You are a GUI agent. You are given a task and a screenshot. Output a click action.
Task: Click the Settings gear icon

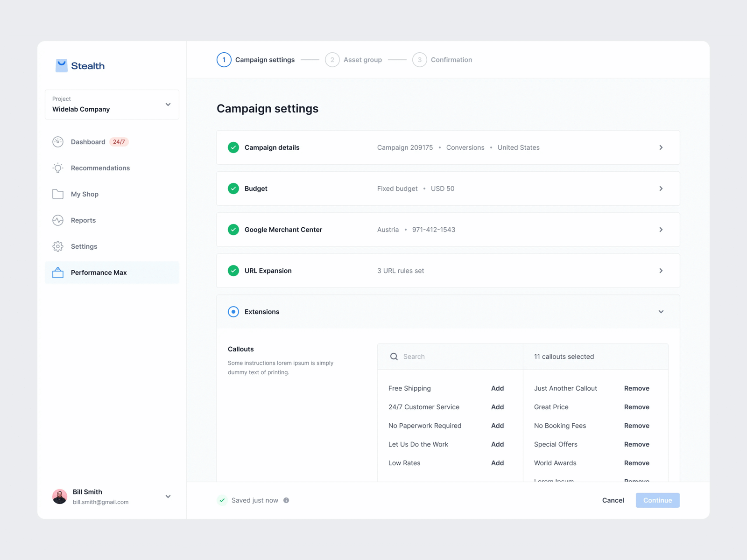click(58, 246)
